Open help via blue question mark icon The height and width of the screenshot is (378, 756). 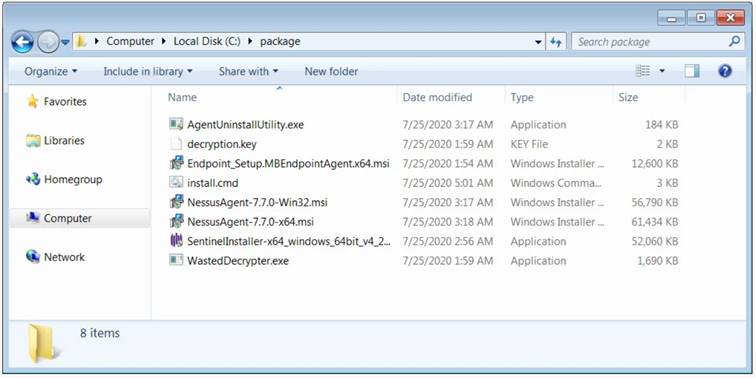(x=725, y=71)
